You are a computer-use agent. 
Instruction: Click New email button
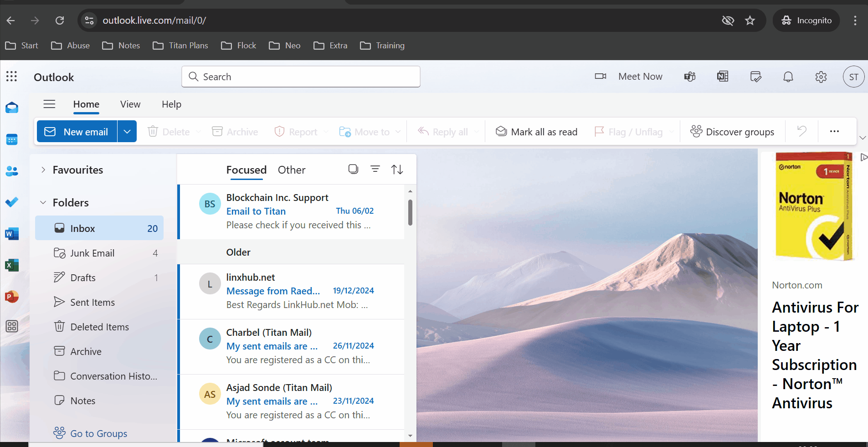[x=77, y=131]
